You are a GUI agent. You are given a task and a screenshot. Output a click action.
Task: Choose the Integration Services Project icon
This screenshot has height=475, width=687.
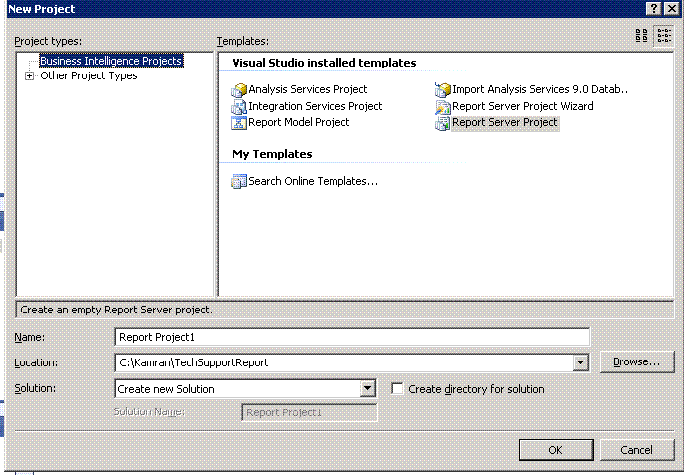pyautogui.click(x=239, y=106)
